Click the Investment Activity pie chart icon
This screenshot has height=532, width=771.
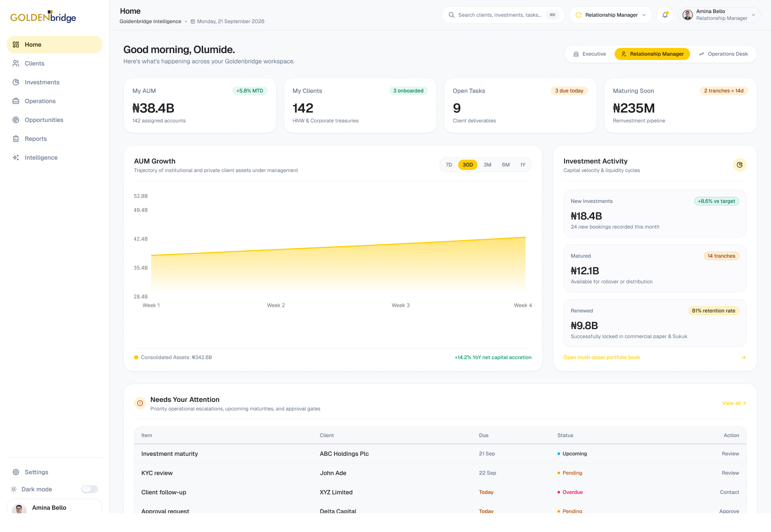click(739, 165)
